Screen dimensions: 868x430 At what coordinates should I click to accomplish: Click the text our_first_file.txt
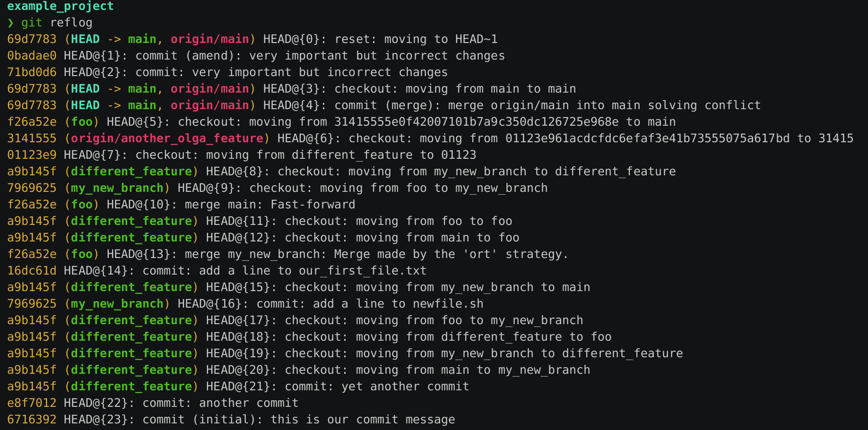363,271
